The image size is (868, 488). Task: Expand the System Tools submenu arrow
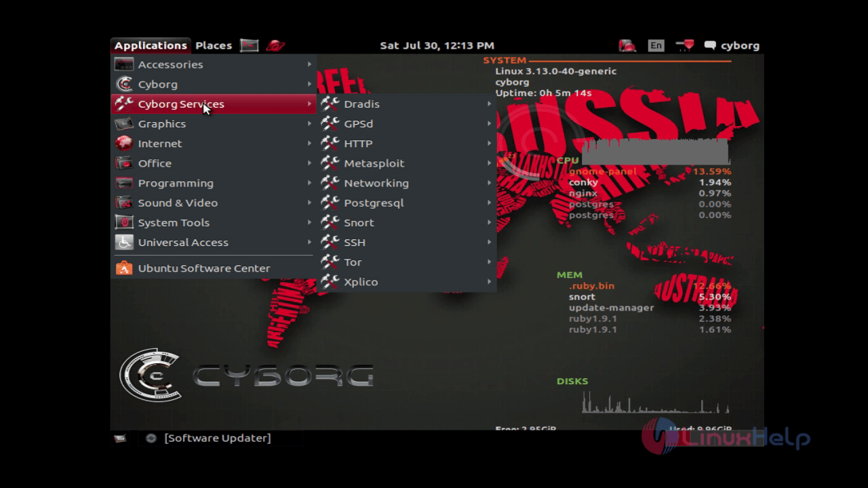pyautogui.click(x=309, y=222)
